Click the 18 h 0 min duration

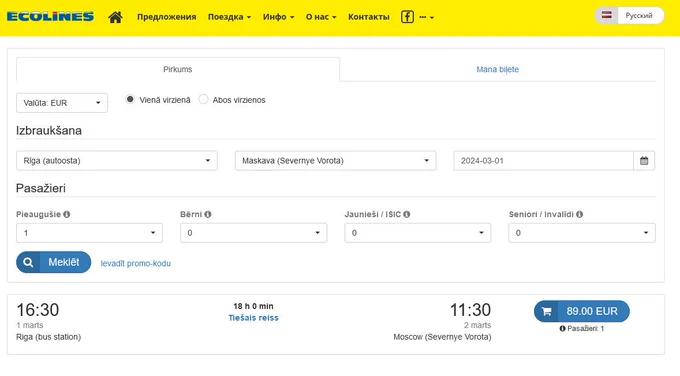(253, 306)
